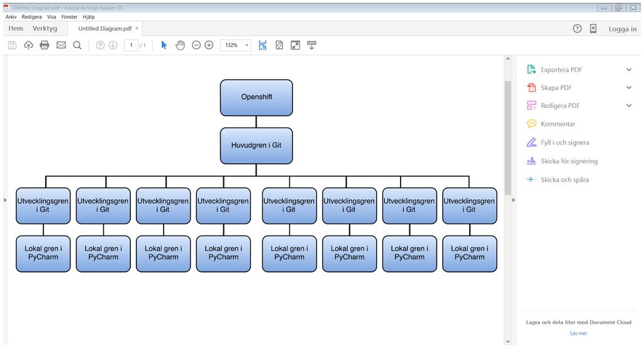The image size is (644, 348).
Task: Click the Kommentar tool label
Action: (x=558, y=124)
